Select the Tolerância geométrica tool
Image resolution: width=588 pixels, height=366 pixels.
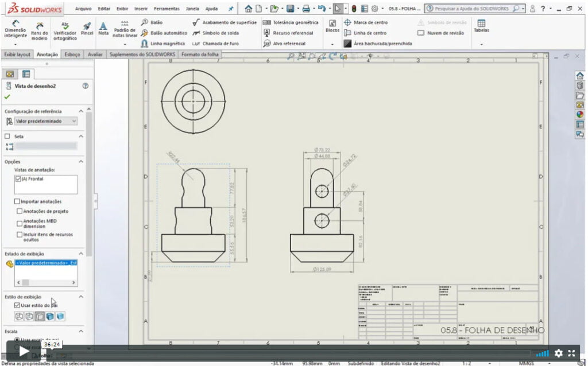[x=291, y=22]
